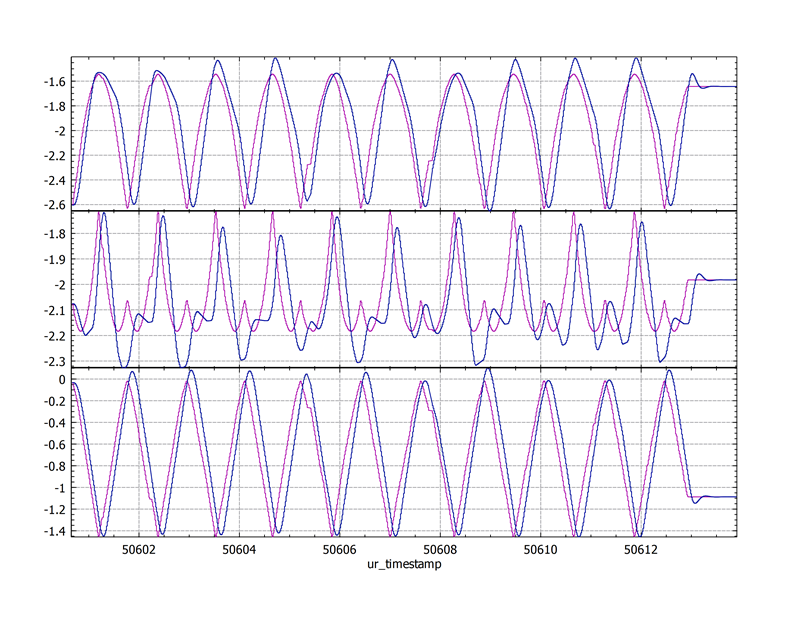800x618 pixels.
Task: Click the -1.8 tick label in the top plot
Action: (55, 106)
